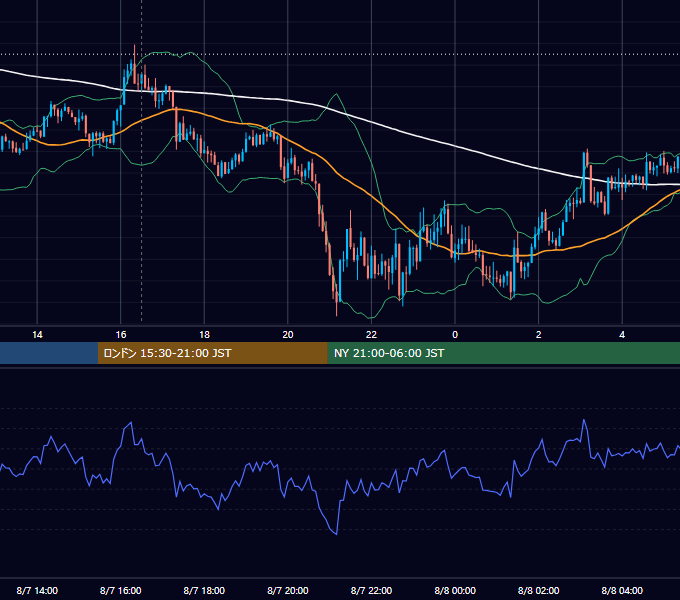This screenshot has height=600, width=680.
Task: Click the blue session bar before London
Action: pos(49,353)
